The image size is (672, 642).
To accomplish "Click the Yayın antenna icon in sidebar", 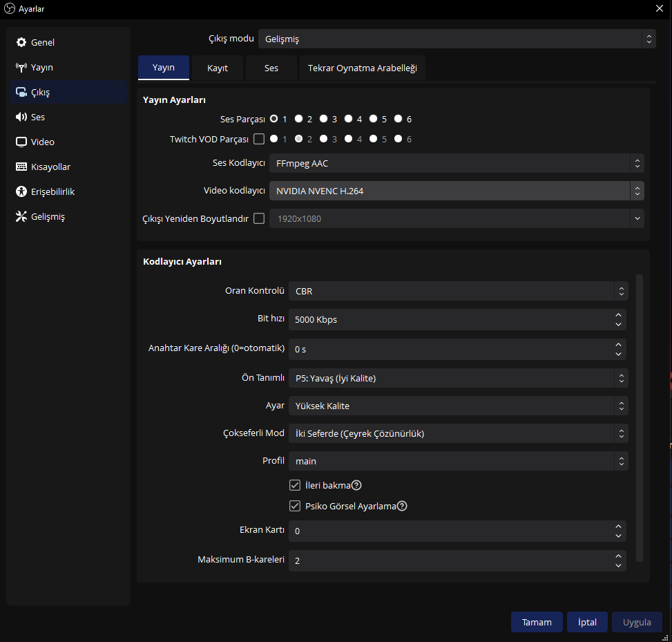I will point(21,67).
